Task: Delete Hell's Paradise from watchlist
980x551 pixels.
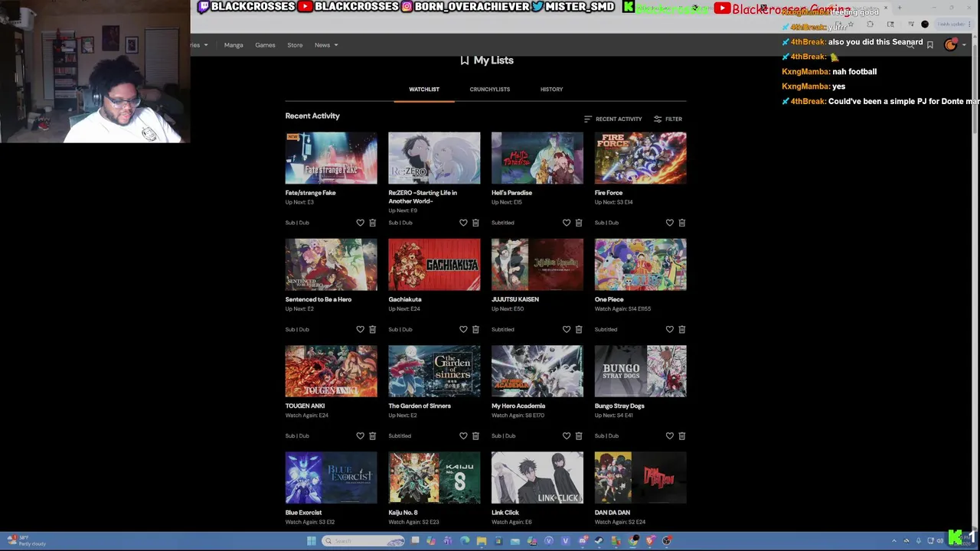Action: [x=579, y=223]
